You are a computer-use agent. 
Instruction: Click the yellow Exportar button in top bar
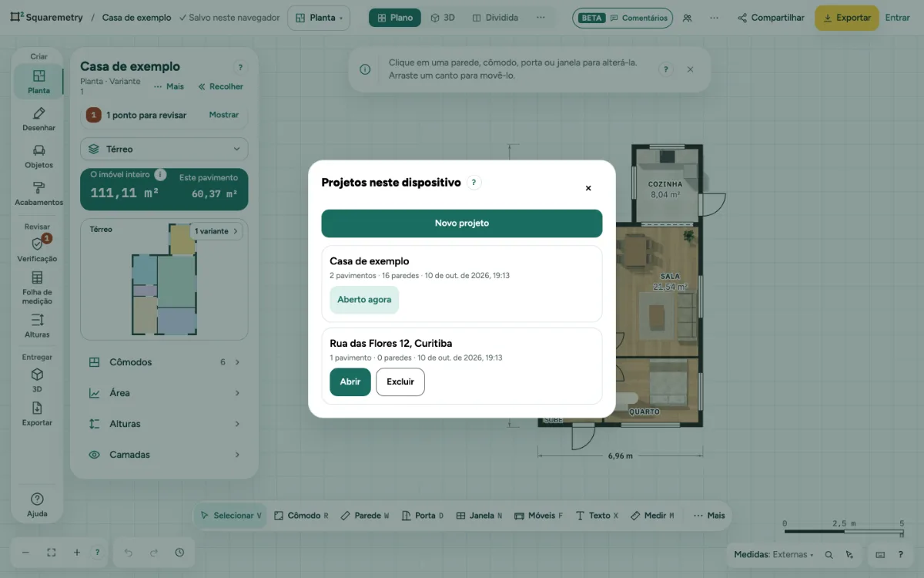(x=847, y=18)
